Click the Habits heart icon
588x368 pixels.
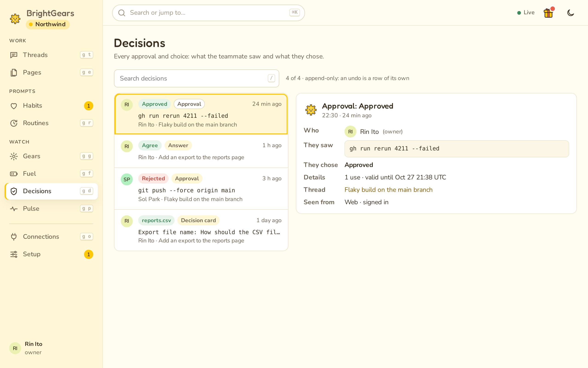[x=14, y=106]
